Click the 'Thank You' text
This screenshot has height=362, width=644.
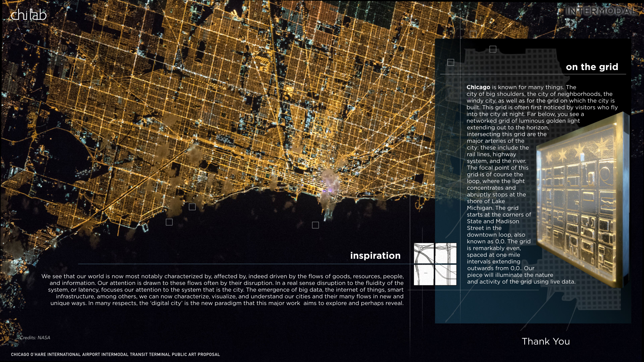[x=546, y=341]
